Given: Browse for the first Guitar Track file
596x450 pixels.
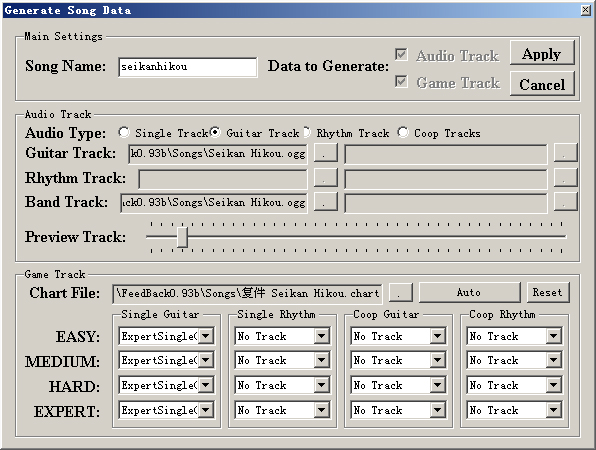Looking at the screenshot, I should [x=326, y=153].
